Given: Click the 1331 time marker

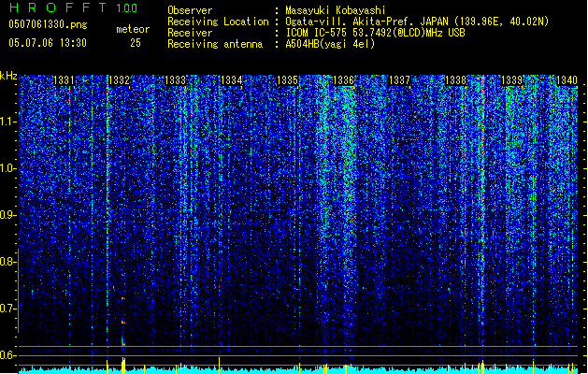Looking at the screenshot, I should (64, 80).
